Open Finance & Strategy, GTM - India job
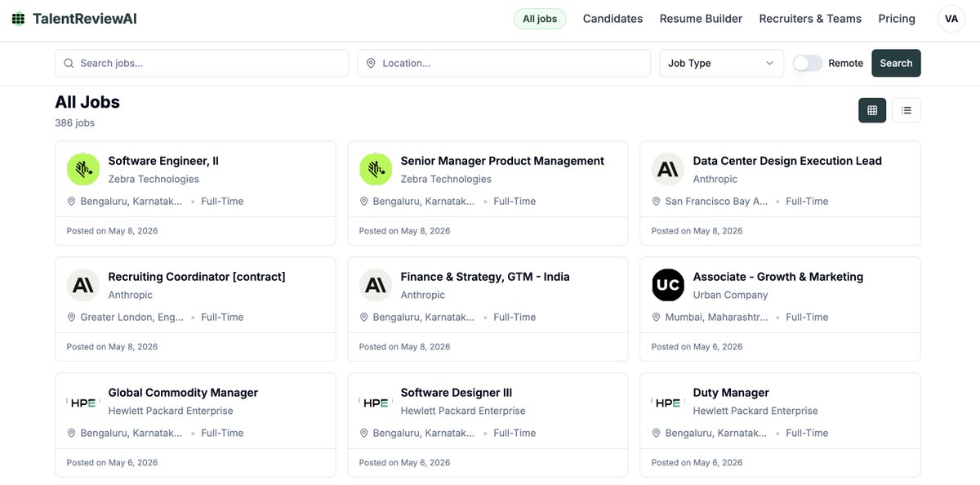Screen dimensions: 980x485 [485, 277]
